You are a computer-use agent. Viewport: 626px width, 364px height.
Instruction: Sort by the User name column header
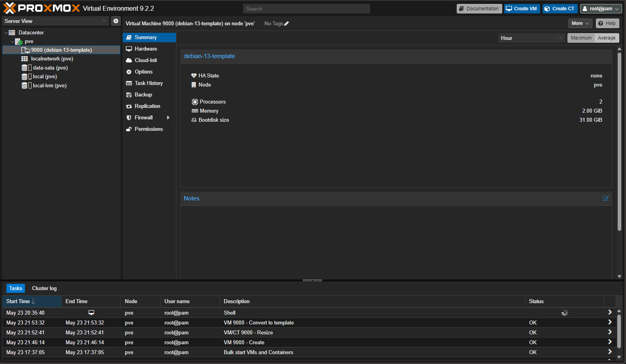pos(190,302)
